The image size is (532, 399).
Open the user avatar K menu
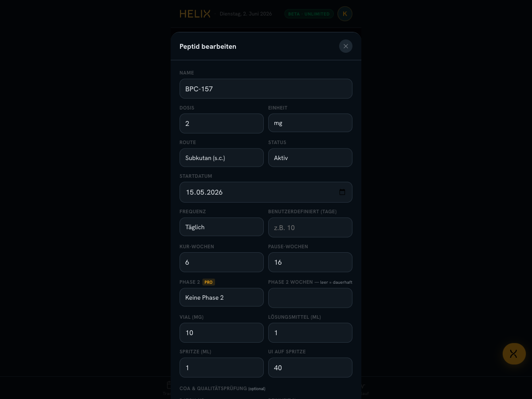point(345,14)
